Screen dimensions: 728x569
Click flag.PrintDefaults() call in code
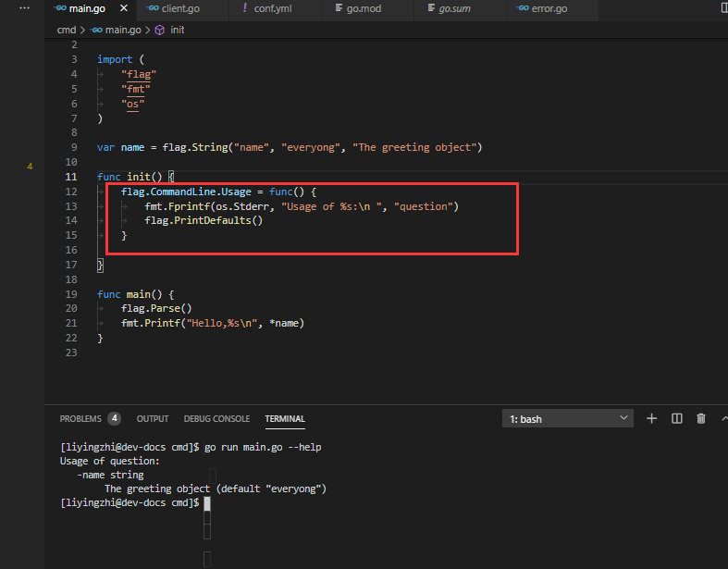(x=204, y=220)
